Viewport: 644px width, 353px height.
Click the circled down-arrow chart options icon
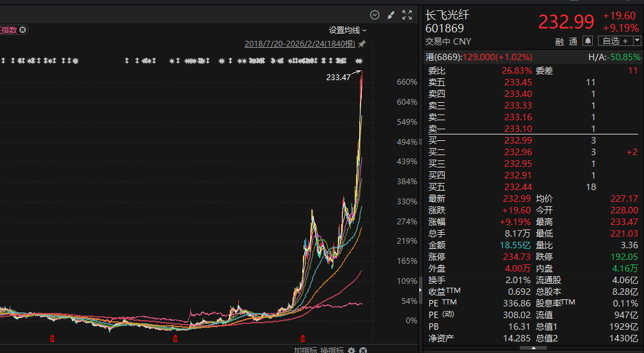[375, 15]
